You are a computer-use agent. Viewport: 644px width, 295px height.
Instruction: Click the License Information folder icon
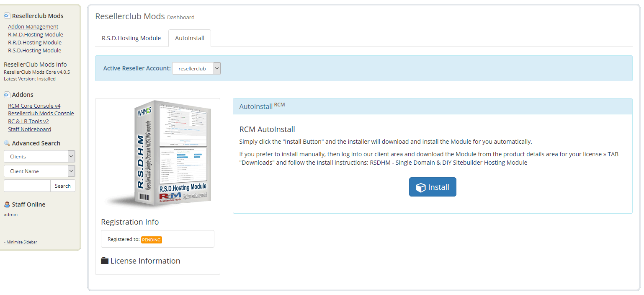point(105,261)
